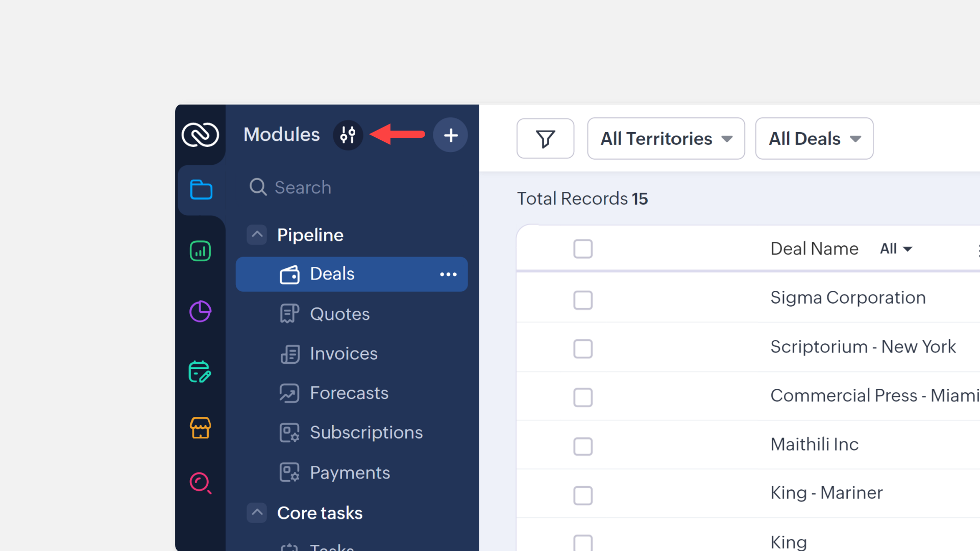Click the pink magnifier search icon in the left rail
This screenshot has width=980, height=551.
pyautogui.click(x=200, y=483)
